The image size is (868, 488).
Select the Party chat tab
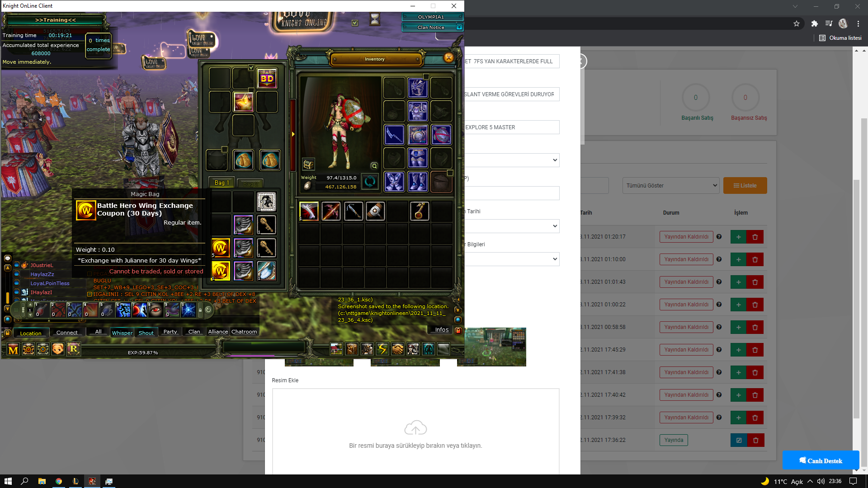coord(170,331)
